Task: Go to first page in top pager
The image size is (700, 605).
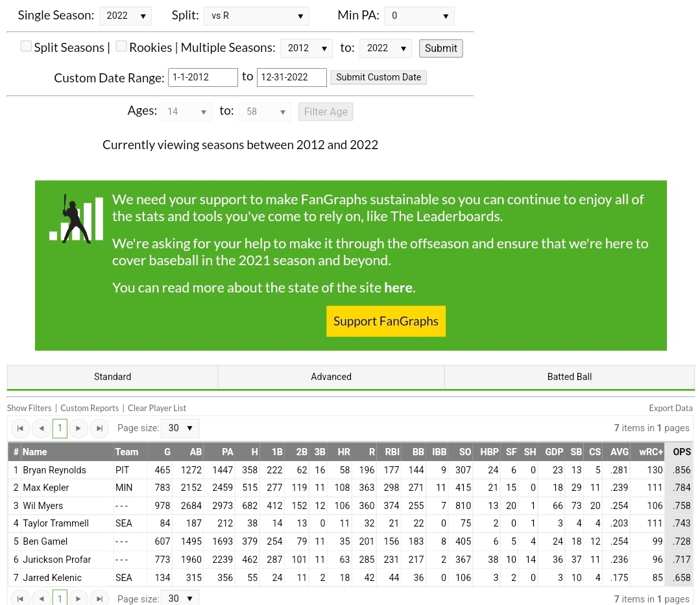Action: coord(20,429)
